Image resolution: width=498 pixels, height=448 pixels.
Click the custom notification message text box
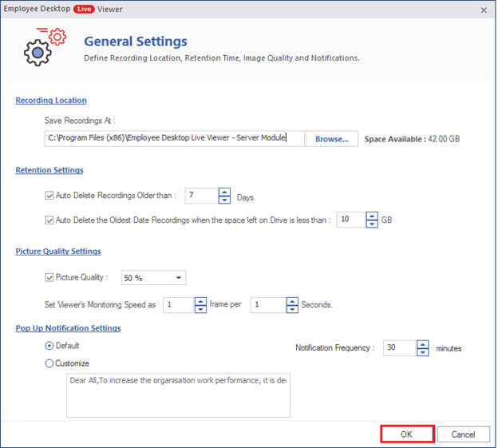pos(179,395)
